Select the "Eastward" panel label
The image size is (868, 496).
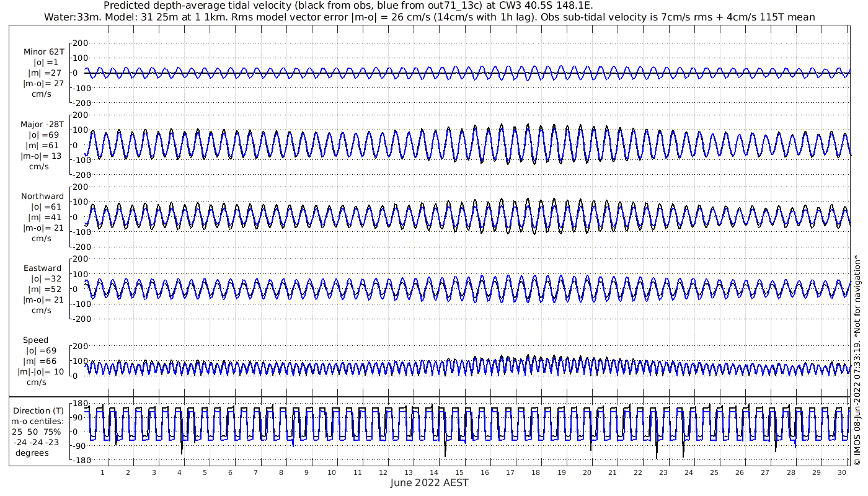tap(43, 268)
